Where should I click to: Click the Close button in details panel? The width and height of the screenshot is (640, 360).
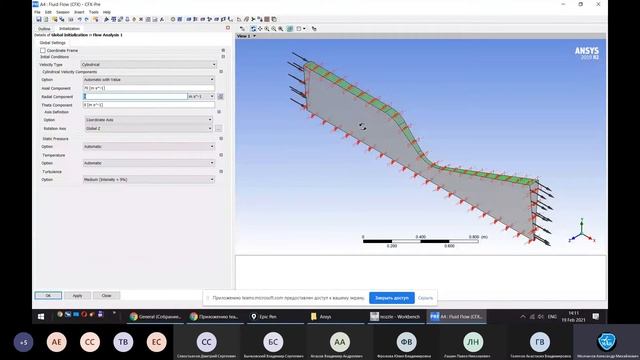click(x=107, y=296)
